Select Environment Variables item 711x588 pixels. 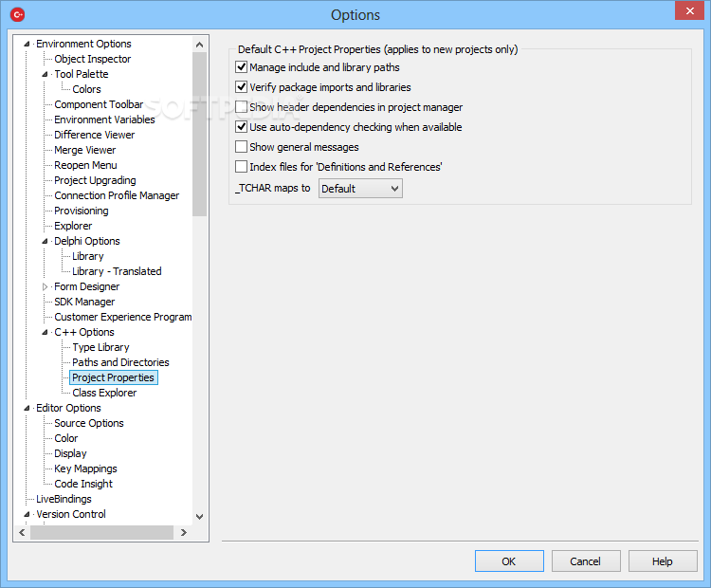click(x=104, y=119)
